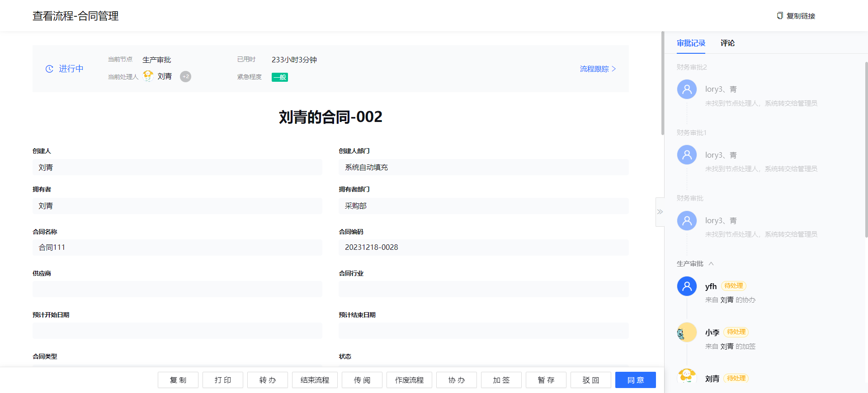Click the in-progress status clock icon
The width and height of the screenshot is (868, 393).
[49, 69]
